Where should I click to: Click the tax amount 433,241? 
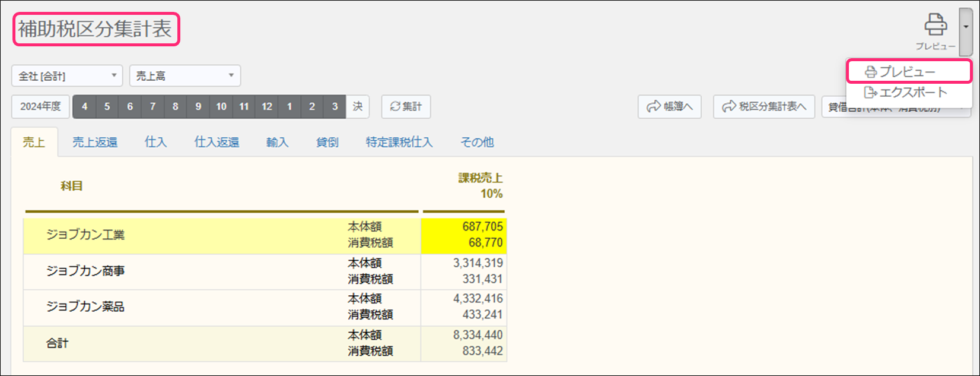pyautogui.click(x=482, y=314)
